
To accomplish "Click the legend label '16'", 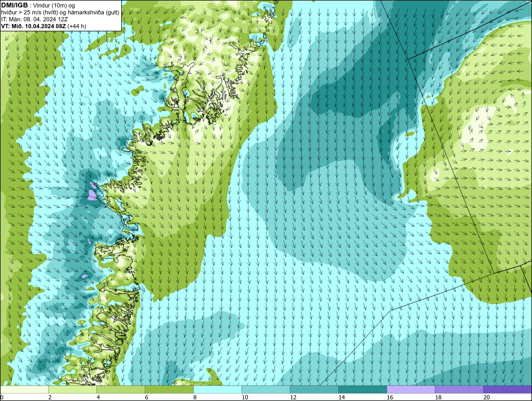I will coord(390,397).
